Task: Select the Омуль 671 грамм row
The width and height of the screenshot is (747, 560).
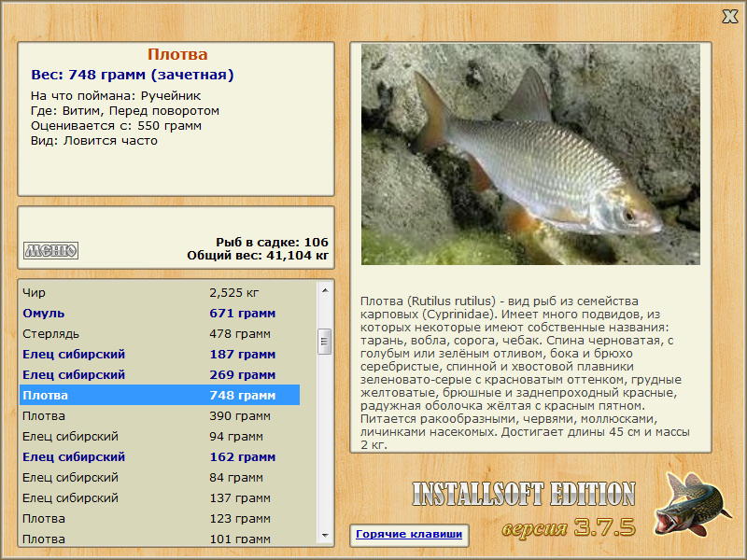Action: (x=160, y=313)
